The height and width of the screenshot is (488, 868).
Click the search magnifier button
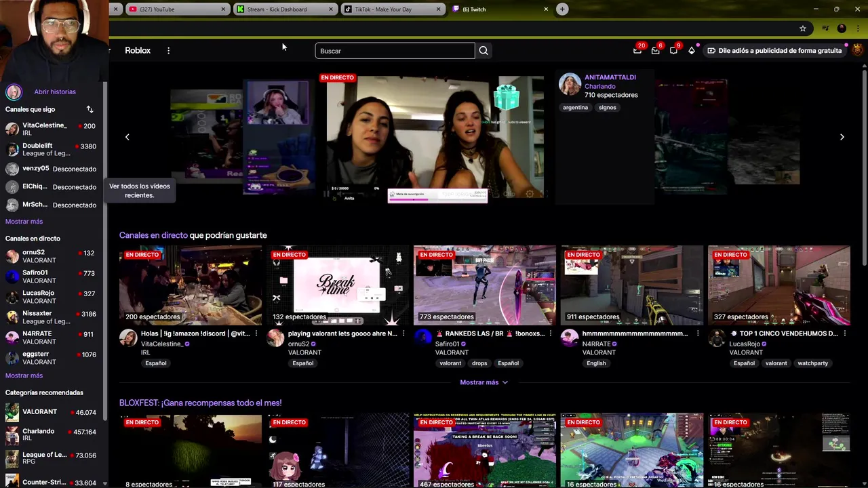[484, 51]
